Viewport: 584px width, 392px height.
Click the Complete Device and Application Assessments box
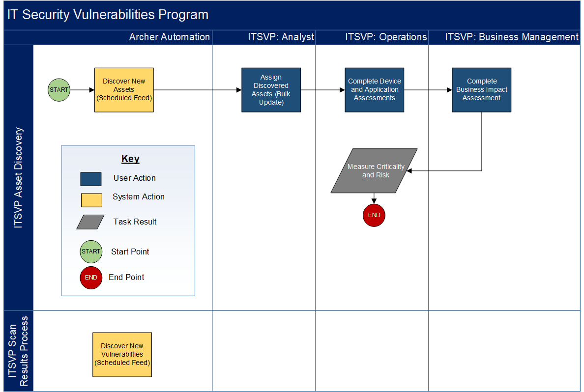coord(374,90)
